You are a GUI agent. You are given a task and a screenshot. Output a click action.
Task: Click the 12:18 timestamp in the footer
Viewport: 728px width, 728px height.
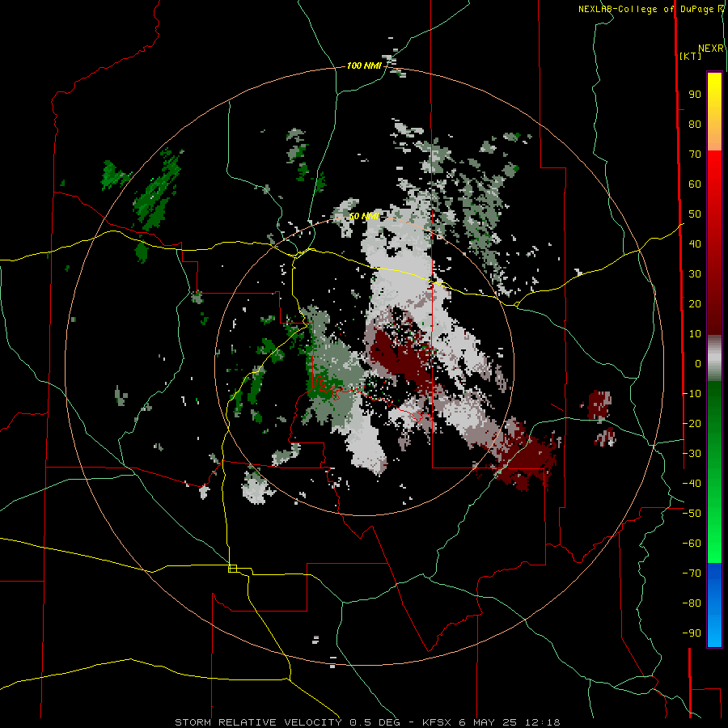coord(542,722)
